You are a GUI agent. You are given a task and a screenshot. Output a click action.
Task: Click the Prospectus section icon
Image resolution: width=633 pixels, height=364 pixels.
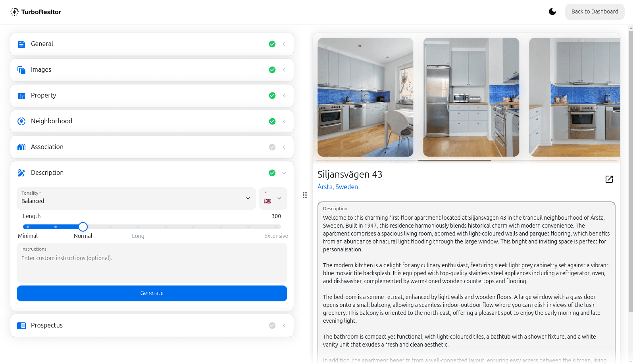point(21,326)
